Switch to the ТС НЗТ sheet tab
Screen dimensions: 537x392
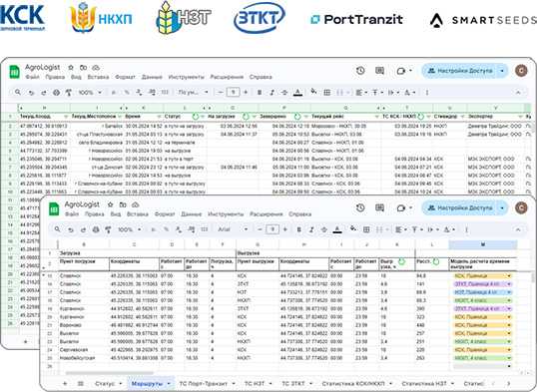(x=255, y=383)
